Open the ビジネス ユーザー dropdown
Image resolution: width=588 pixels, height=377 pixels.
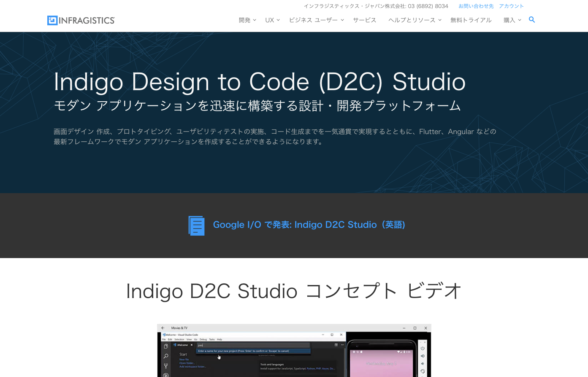point(316,20)
